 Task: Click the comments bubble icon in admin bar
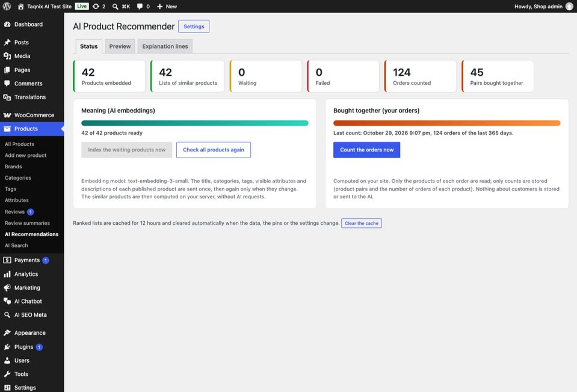140,6
